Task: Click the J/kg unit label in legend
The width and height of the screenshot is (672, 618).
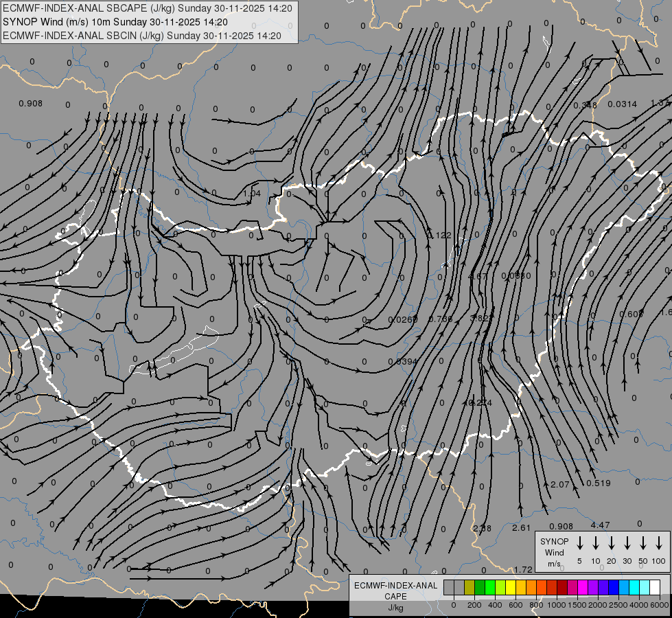Action: click(x=395, y=608)
